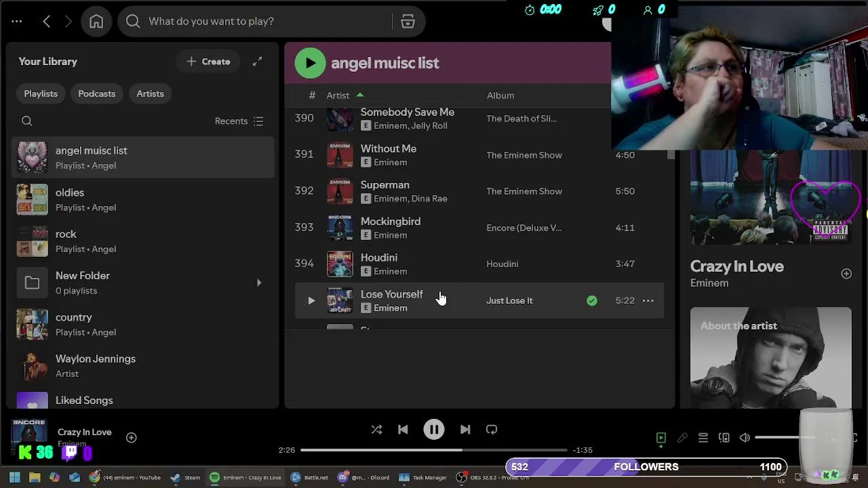
Task: Toggle the green saved checkmark for Lose Yourself
Action: [592, 300]
